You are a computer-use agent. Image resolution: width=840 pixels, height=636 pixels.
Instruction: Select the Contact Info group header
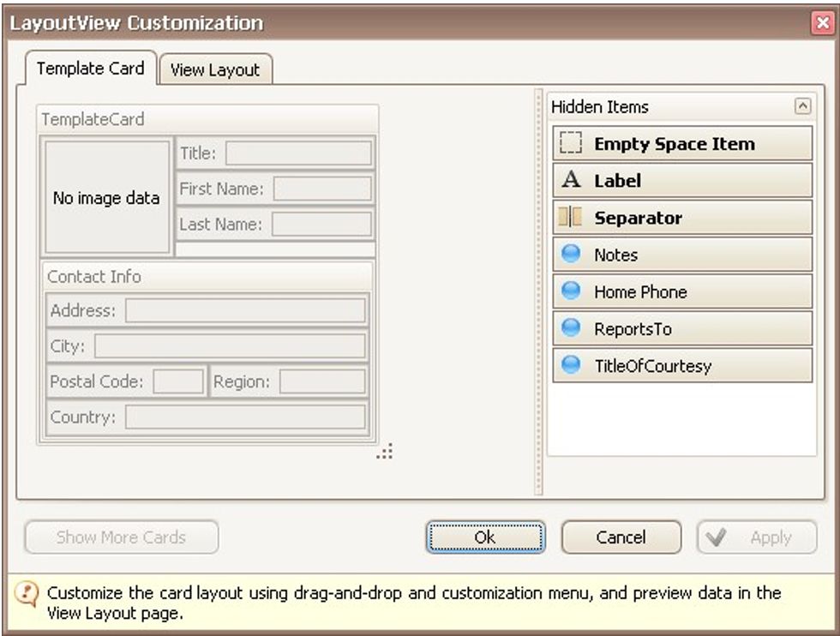pos(94,277)
